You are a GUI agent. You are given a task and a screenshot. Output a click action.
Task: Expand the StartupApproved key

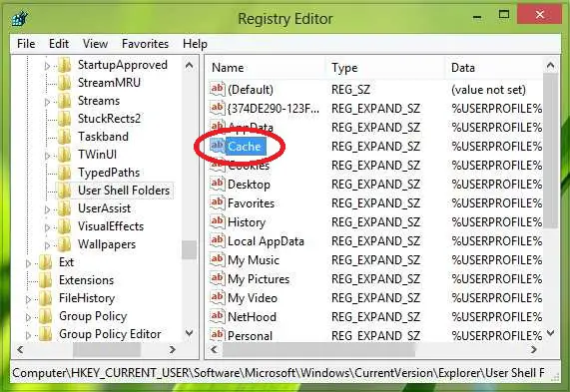[47, 66]
